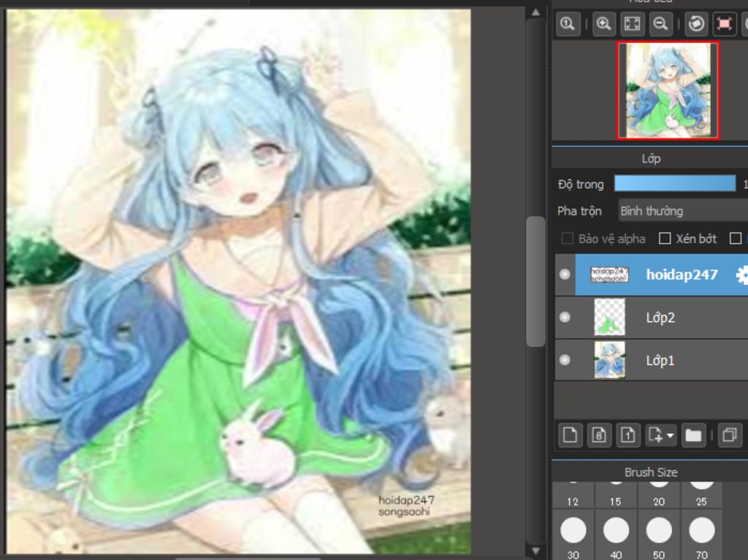Choose brush size 30
Screen dimensions: 748x560
pyautogui.click(x=573, y=536)
